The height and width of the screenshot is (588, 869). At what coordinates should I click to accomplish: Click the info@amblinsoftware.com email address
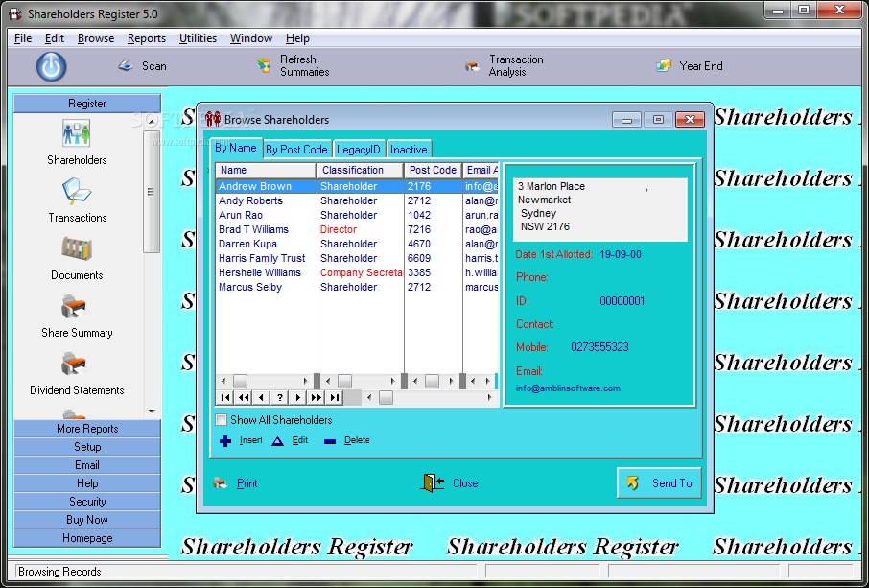pos(568,388)
